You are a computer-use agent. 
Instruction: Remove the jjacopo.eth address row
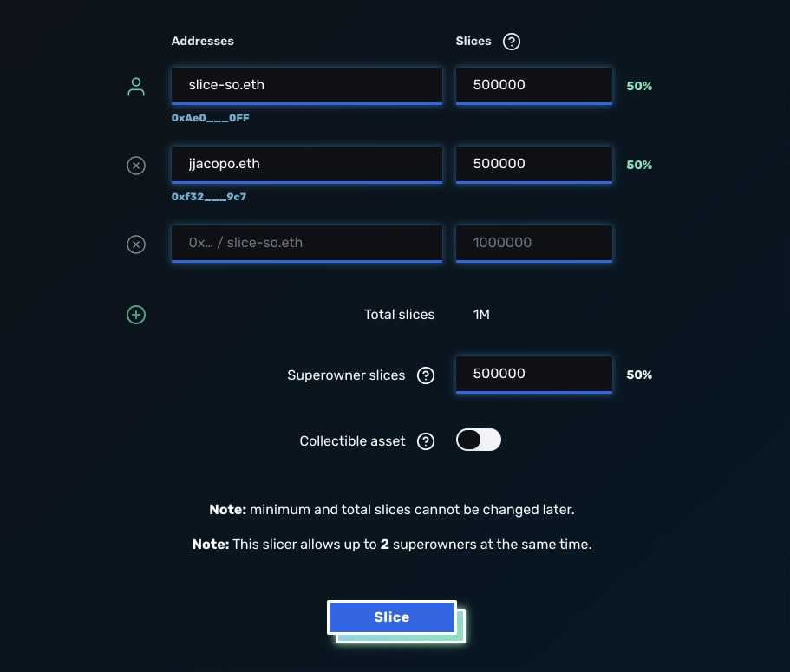[135, 166]
